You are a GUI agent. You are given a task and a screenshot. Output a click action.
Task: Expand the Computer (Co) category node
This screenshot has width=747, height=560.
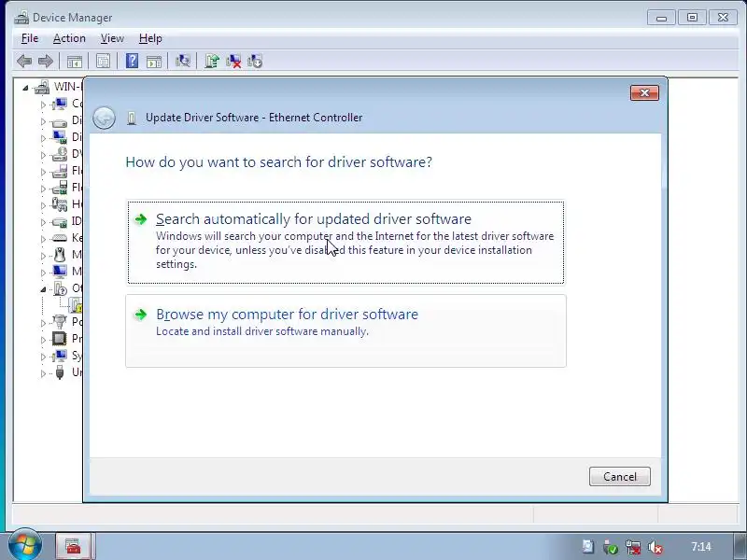43,105
